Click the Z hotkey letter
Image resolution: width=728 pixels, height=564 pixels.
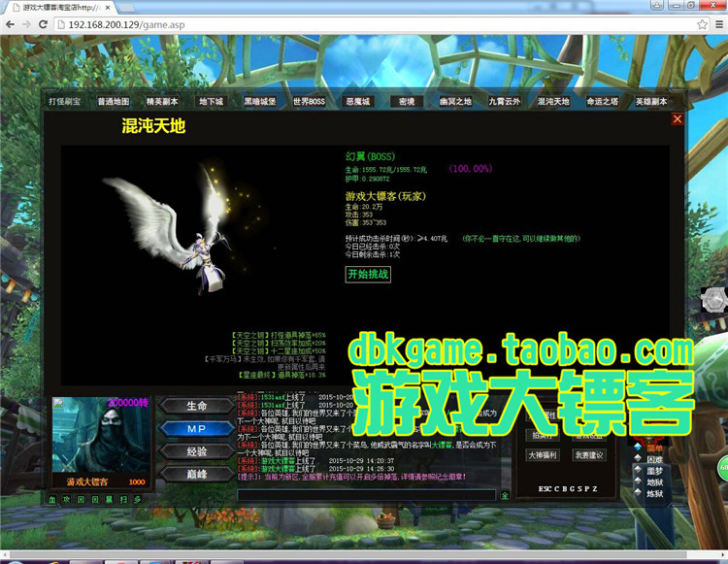tap(595, 489)
